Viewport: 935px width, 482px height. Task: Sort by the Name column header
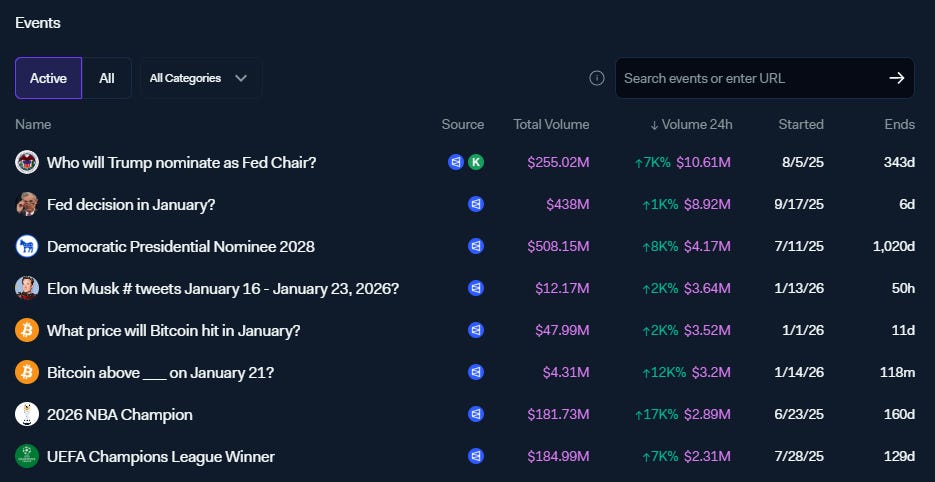pyautogui.click(x=33, y=125)
